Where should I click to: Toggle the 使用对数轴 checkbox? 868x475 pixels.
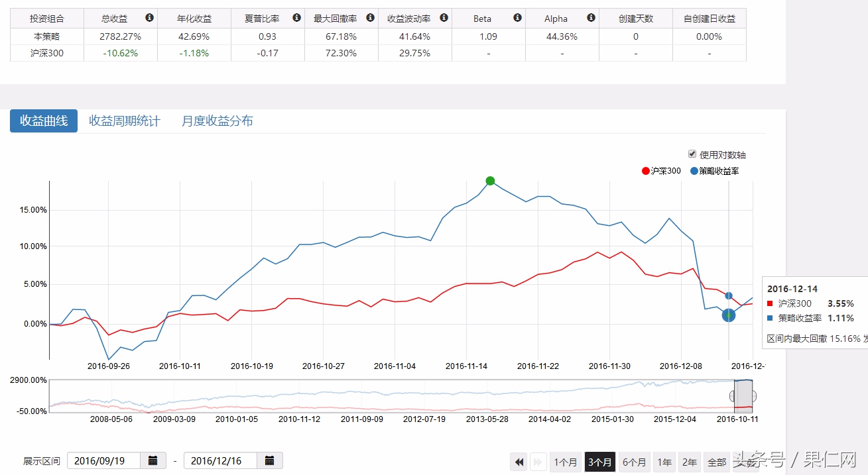pos(692,154)
